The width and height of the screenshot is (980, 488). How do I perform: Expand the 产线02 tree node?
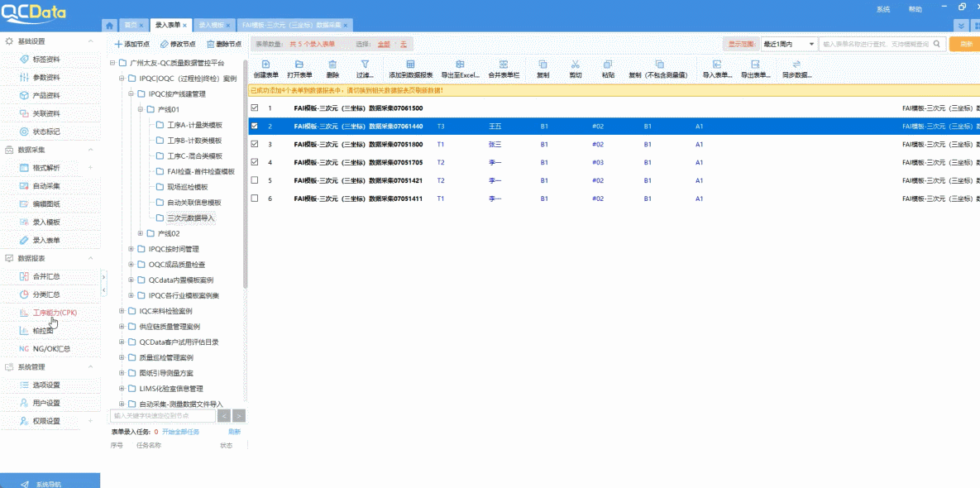(141, 233)
